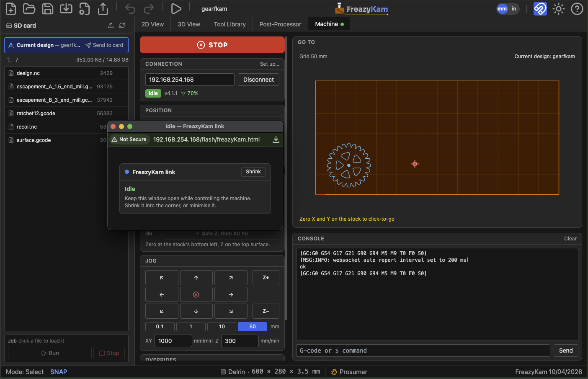Open the Tool Library tab
Screen dimensions: 588x379
(x=230, y=24)
